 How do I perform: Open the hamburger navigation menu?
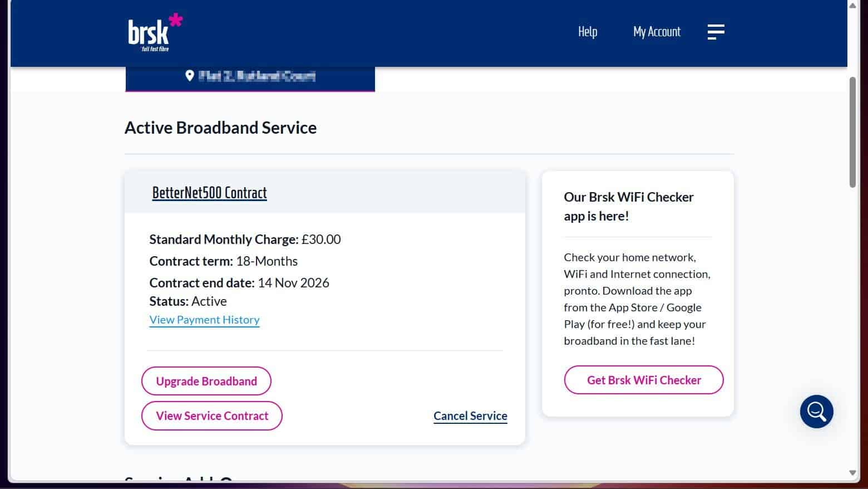[716, 32]
